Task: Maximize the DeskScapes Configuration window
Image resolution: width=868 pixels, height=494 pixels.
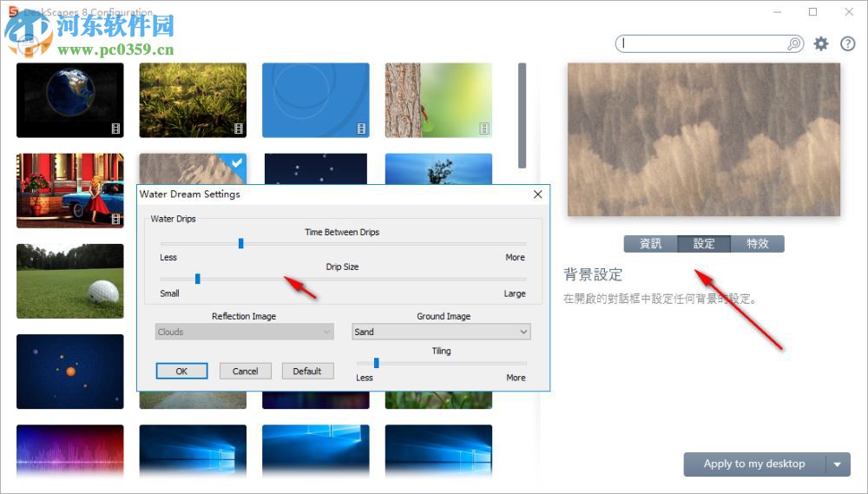Action: coord(812,11)
